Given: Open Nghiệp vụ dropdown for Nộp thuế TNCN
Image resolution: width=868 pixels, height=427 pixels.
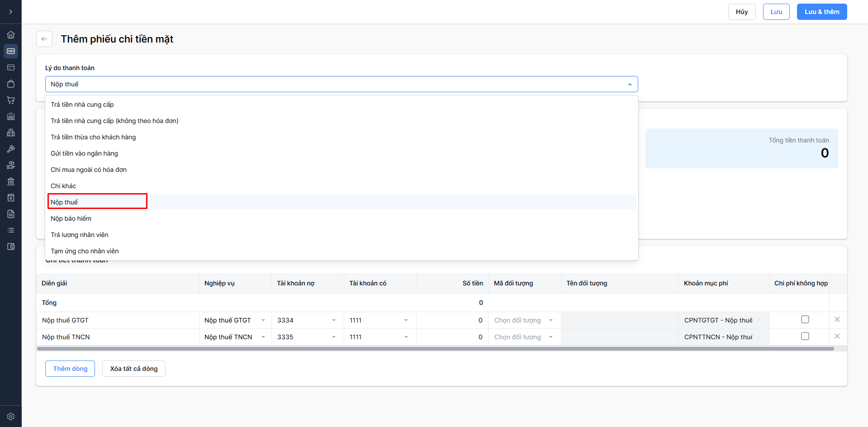Looking at the screenshot, I should point(235,337).
